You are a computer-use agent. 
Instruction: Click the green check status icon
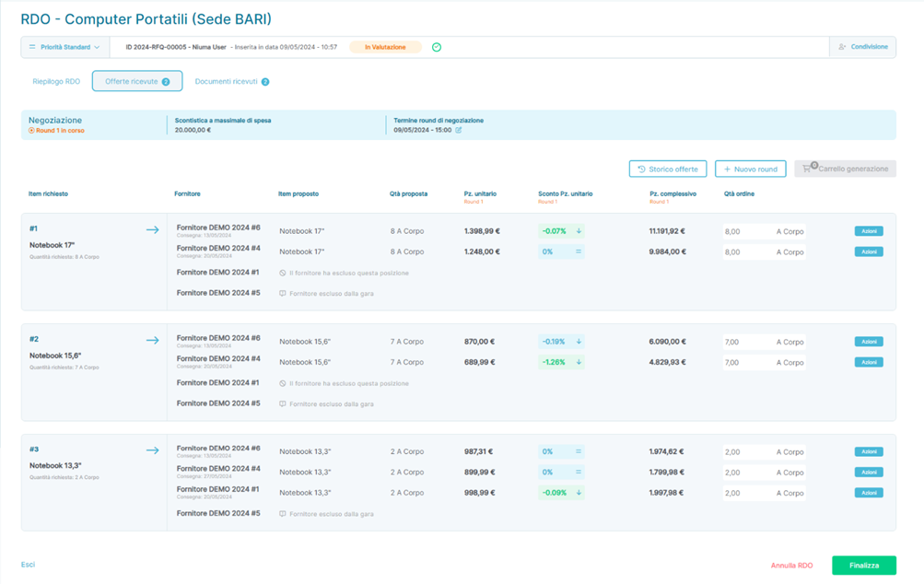[x=437, y=47]
